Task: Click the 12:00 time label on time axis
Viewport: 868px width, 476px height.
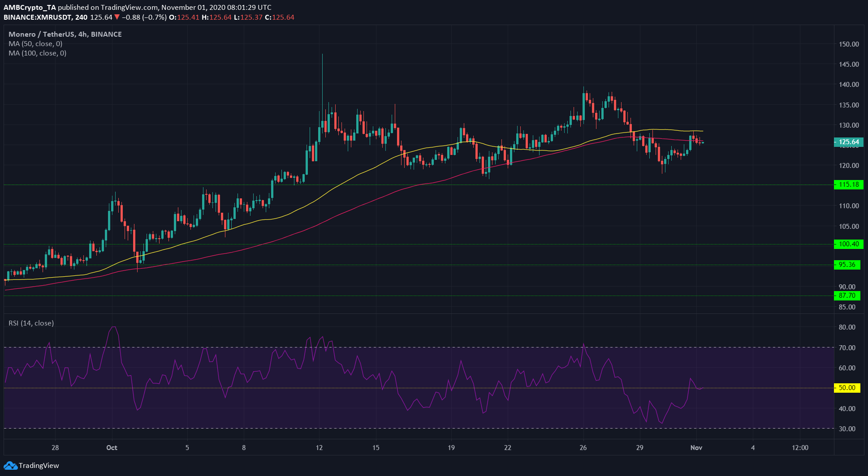Action: (x=800, y=448)
